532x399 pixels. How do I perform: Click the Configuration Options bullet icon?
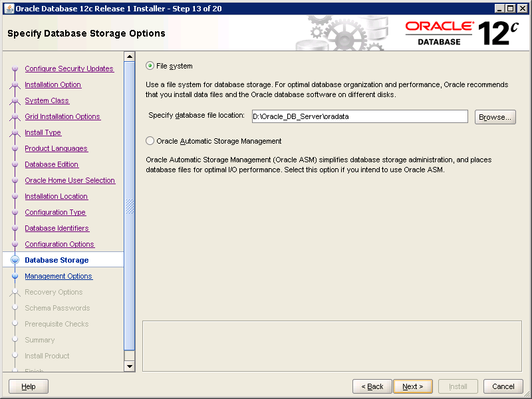click(x=15, y=244)
